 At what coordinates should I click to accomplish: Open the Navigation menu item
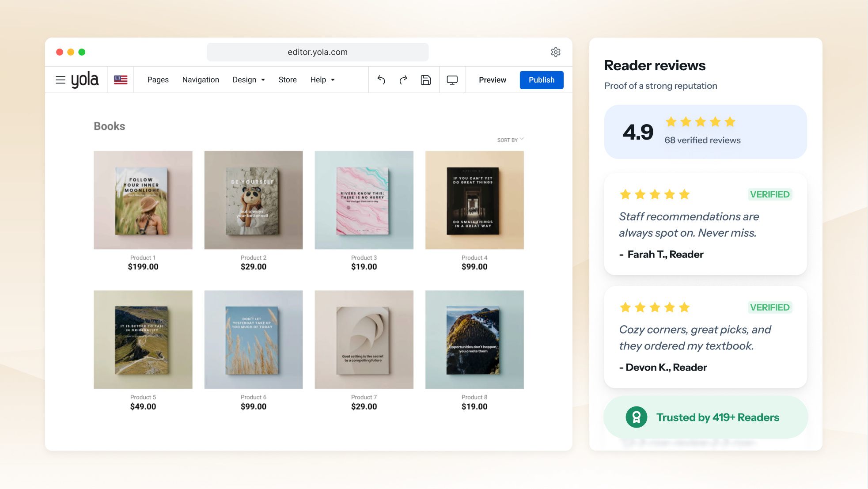coord(201,80)
